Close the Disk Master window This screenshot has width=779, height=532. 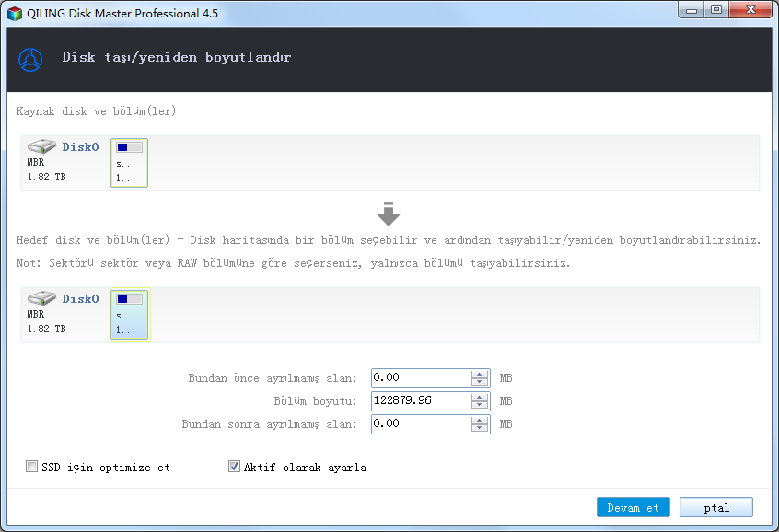click(x=750, y=9)
